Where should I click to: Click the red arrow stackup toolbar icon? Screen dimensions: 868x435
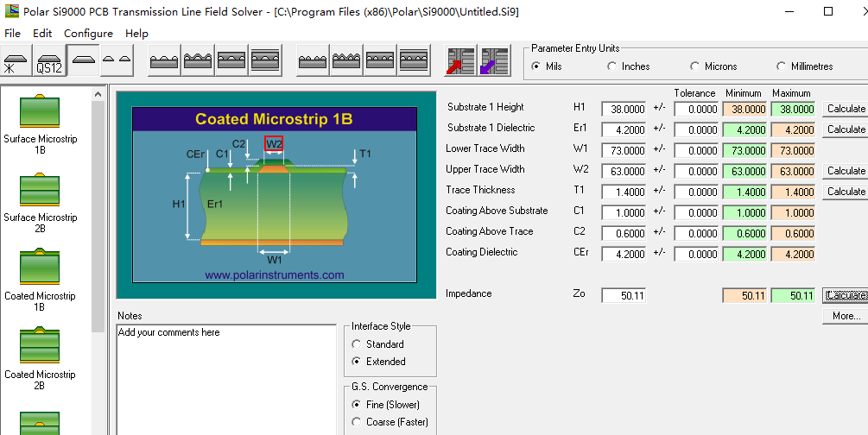point(460,60)
